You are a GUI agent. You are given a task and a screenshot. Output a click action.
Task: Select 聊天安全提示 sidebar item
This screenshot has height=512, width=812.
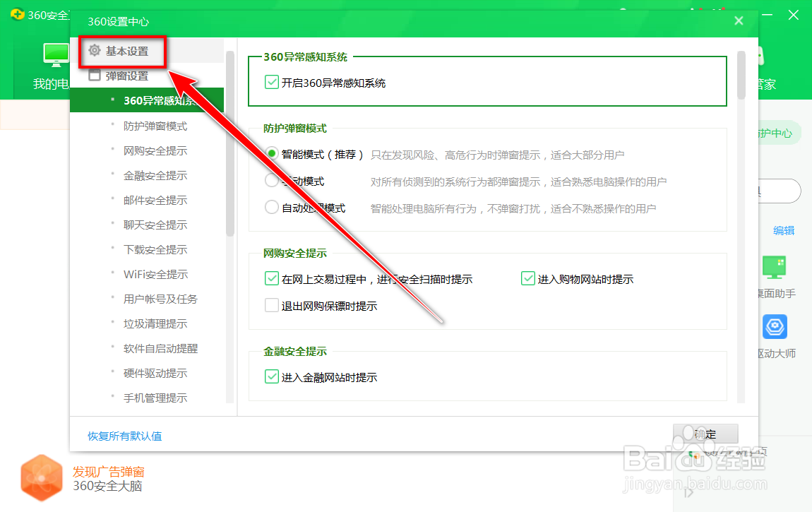(155, 225)
